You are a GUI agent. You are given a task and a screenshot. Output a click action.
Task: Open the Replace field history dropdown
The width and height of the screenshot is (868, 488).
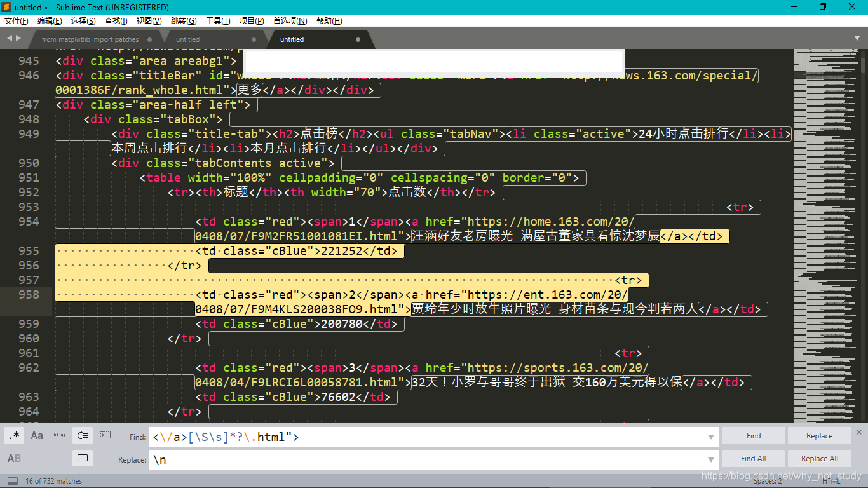711,460
